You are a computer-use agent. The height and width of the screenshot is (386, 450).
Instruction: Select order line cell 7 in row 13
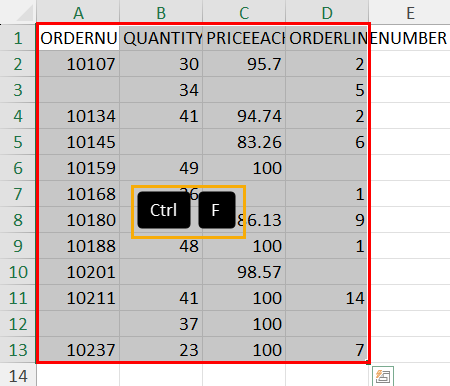click(327, 350)
